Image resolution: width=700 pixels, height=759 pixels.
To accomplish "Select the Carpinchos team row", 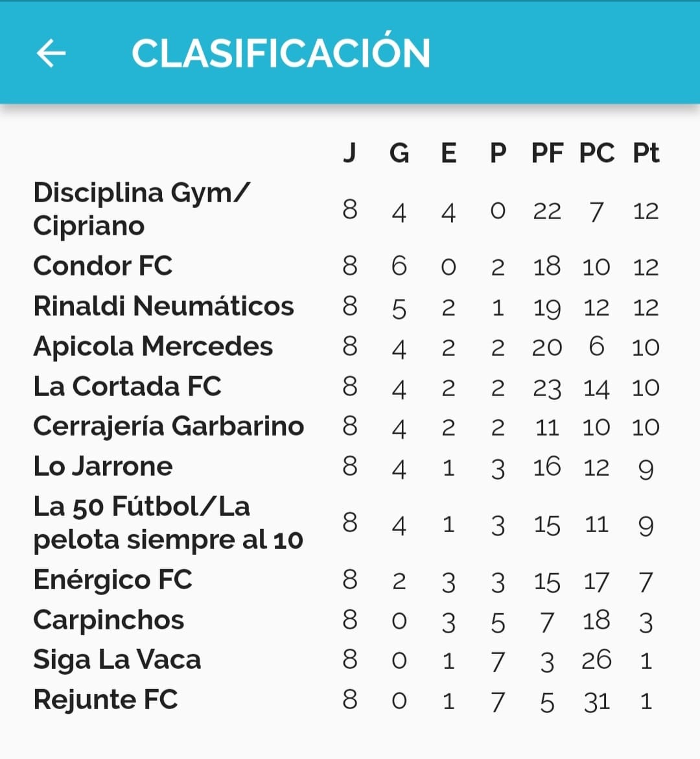I will click(108, 620).
